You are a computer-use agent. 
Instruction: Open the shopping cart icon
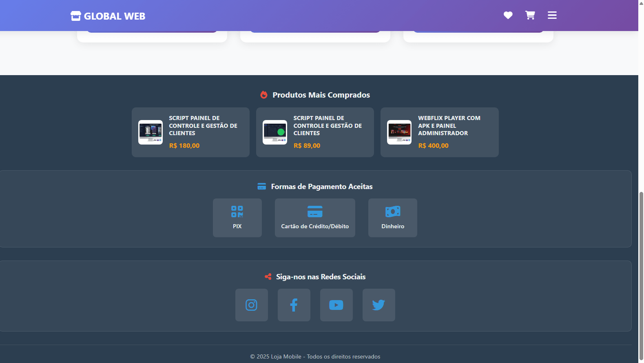[x=530, y=16]
